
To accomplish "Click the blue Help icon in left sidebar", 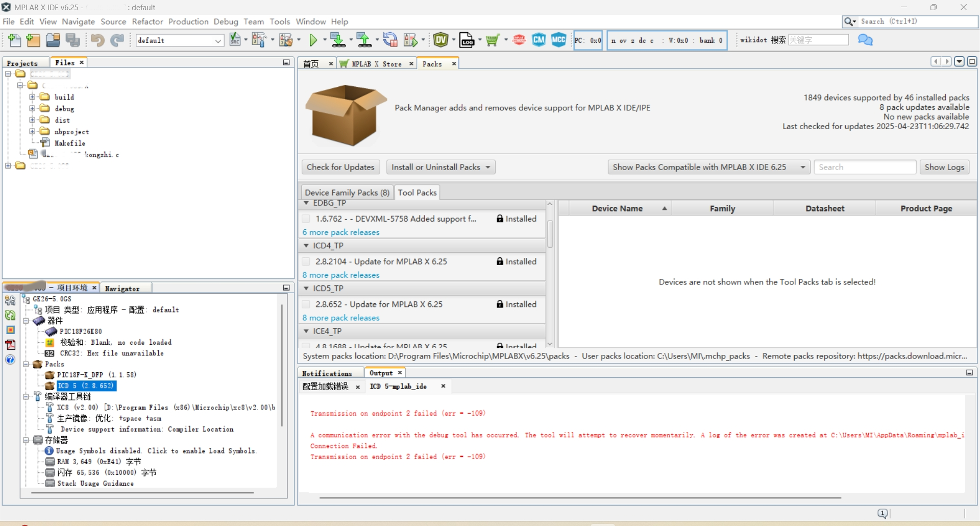I will pos(10,360).
